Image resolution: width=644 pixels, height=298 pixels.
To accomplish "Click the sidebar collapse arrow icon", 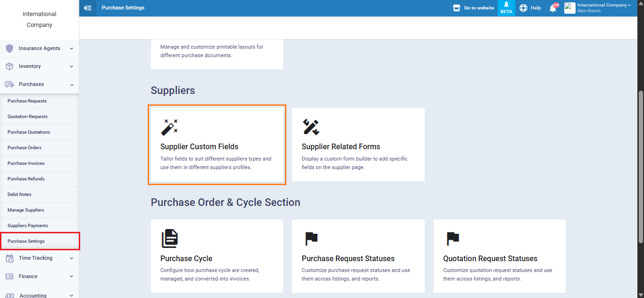I will click(87, 8).
